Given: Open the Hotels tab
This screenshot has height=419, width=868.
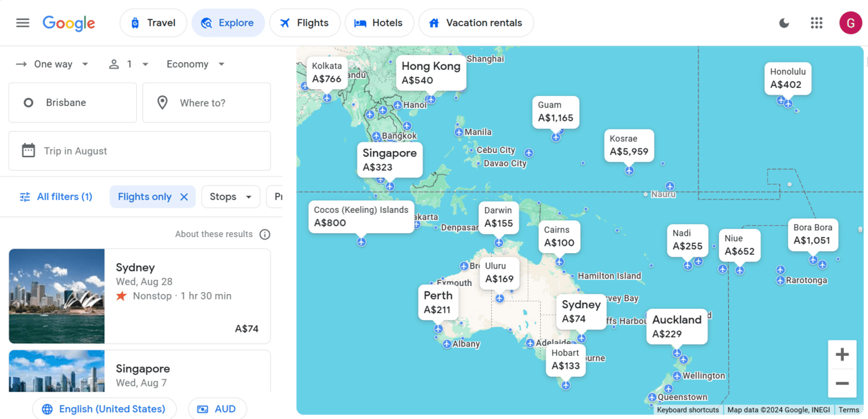Looking at the screenshot, I should pyautogui.click(x=379, y=23).
